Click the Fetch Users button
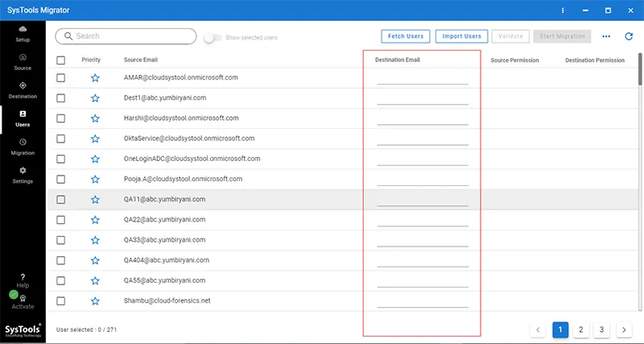 (x=406, y=36)
